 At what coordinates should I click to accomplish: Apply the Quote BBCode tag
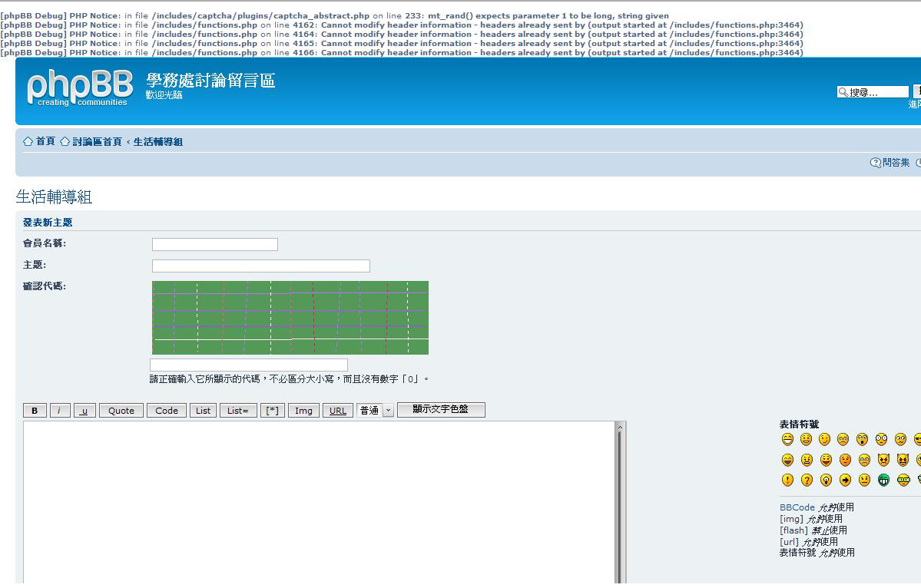point(121,410)
